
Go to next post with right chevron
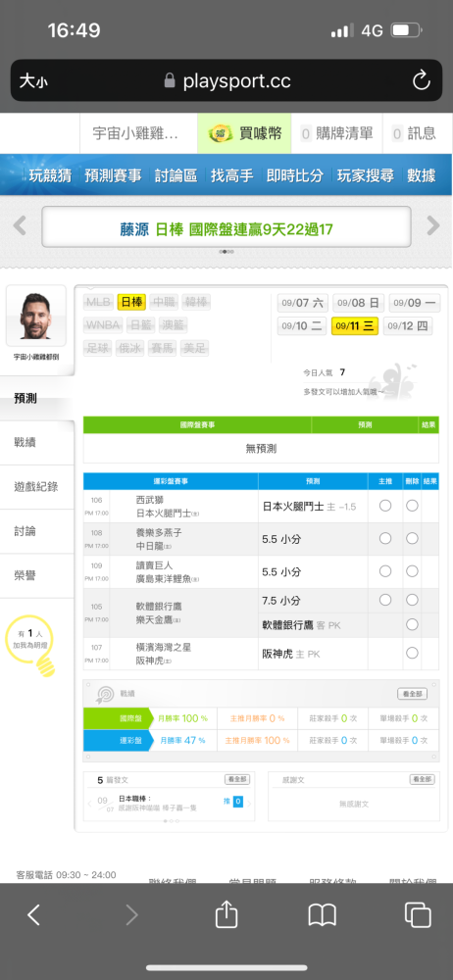coord(250,803)
